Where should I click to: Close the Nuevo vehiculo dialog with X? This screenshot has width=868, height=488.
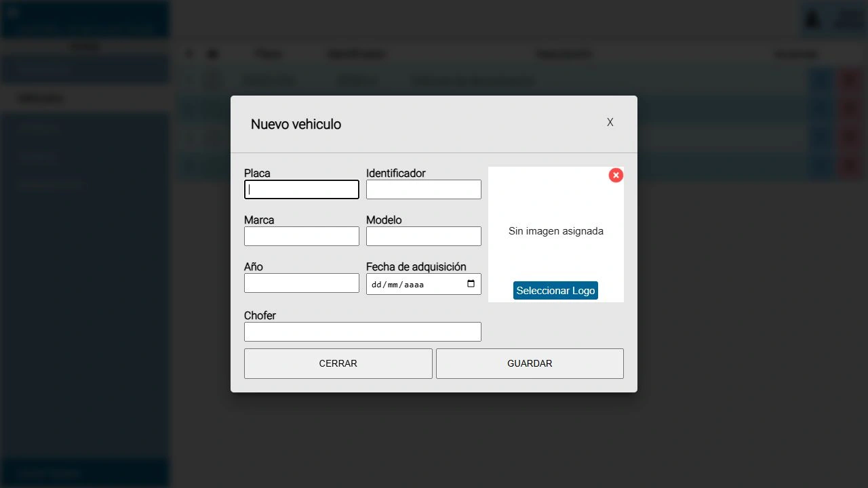point(610,123)
